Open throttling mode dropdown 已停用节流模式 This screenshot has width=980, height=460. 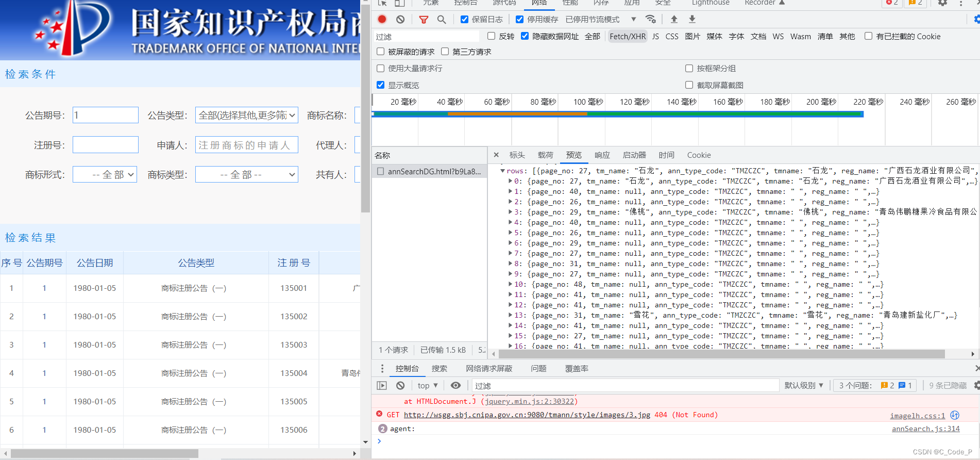click(601, 20)
